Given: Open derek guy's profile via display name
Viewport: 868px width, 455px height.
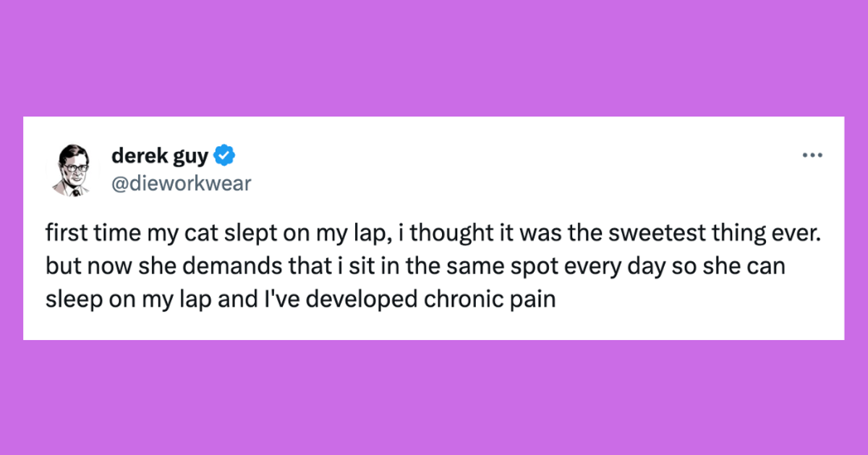Looking at the screenshot, I should [161, 154].
